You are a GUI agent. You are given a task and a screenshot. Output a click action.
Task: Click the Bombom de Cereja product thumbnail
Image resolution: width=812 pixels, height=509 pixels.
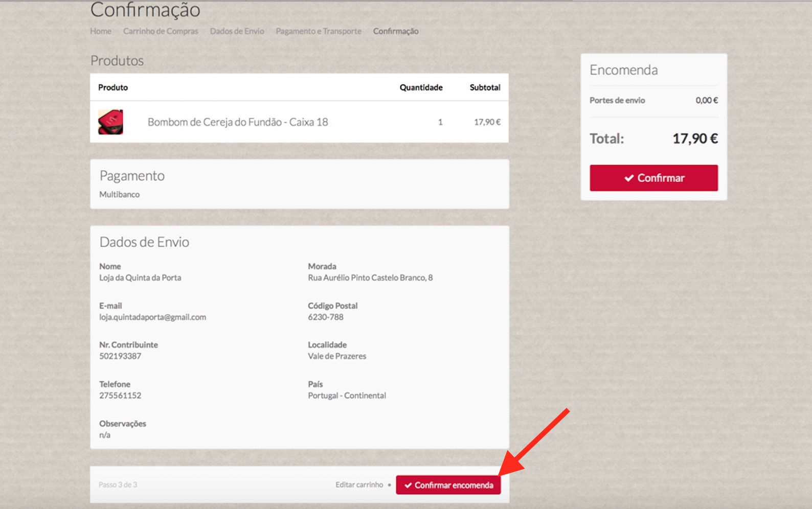pyautogui.click(x=110, y=122)
